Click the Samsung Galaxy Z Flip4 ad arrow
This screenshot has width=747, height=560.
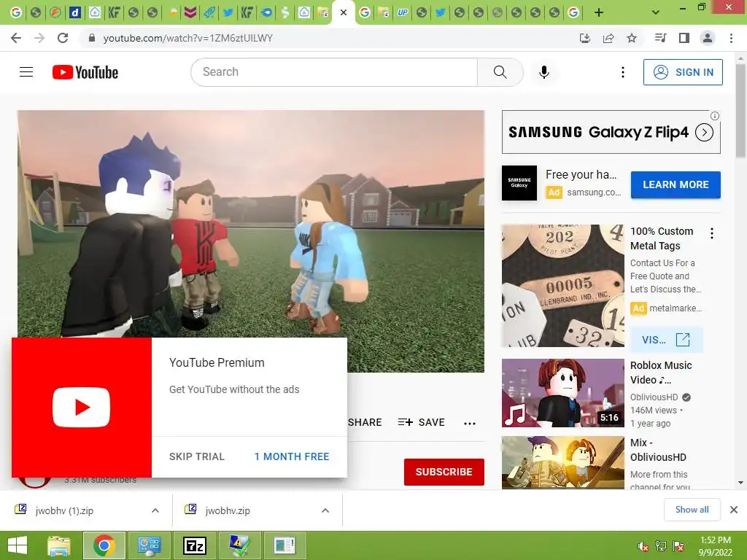coord(704,132)
